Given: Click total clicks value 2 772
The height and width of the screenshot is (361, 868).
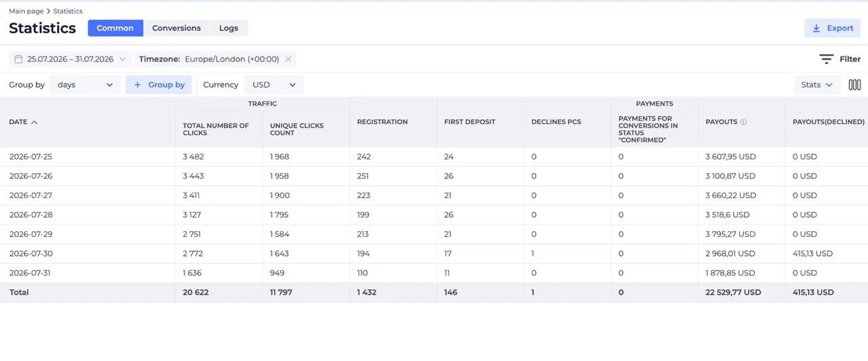Looking at the screenshot, I should click(193, 254).
